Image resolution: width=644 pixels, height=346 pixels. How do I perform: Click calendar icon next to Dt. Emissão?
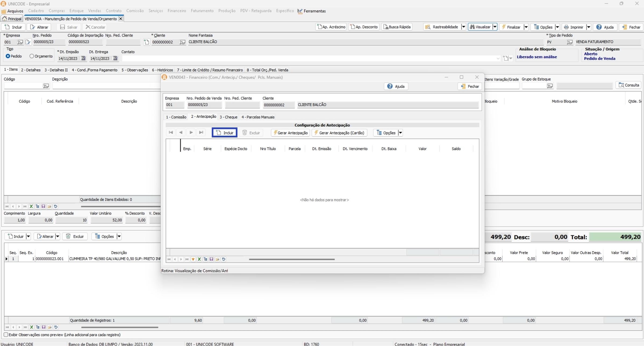point(83,58)
